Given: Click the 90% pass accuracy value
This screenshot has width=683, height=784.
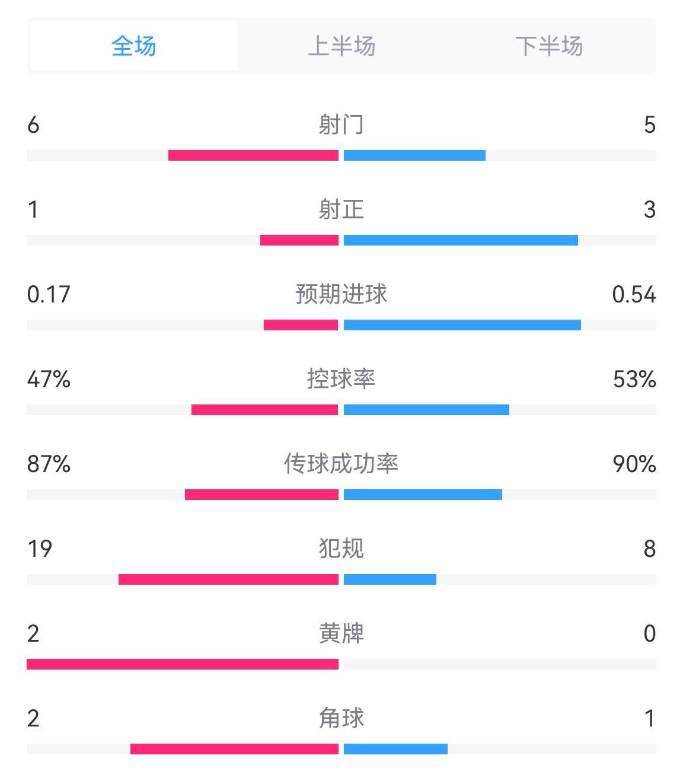Looking at the screenshot, I should (x=634, y=464).
